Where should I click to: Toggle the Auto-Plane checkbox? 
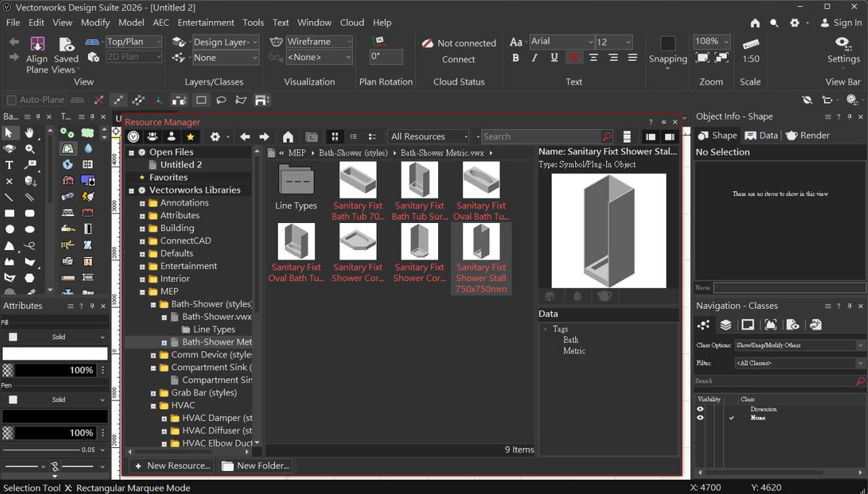pyautogui.click(x=10, y=100)
